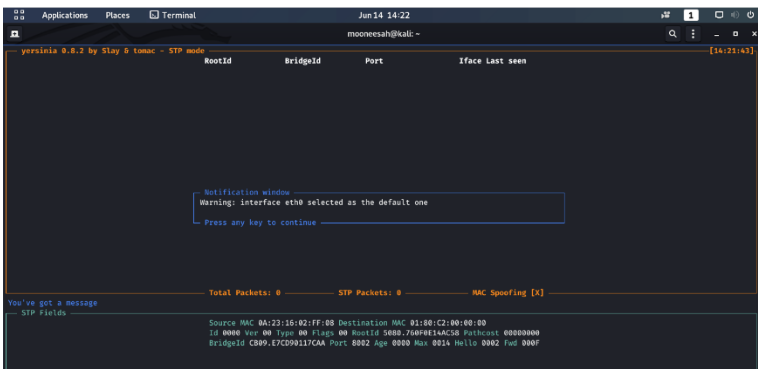Open the Terminal app menu
The width and height of the screenshot is (758, 370).
[173, 15]
